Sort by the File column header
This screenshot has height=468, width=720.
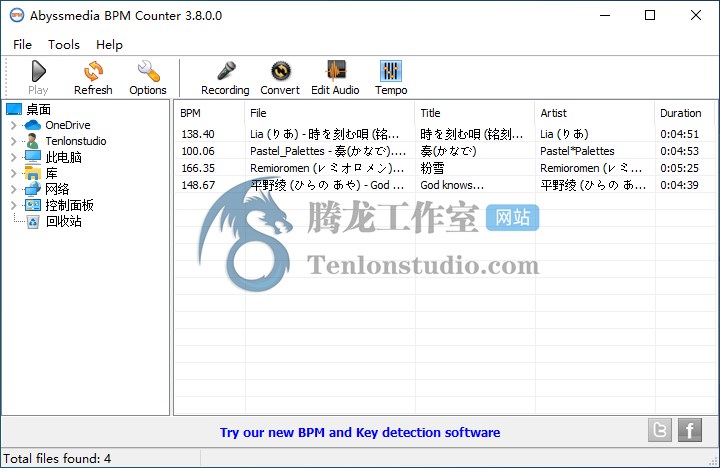(330, 113)
